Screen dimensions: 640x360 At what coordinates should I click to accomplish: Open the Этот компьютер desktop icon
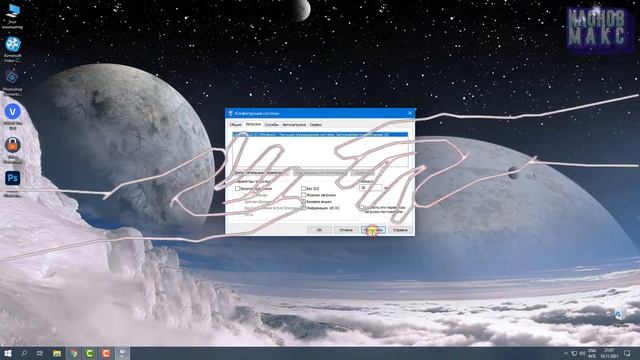click(13, 16)
